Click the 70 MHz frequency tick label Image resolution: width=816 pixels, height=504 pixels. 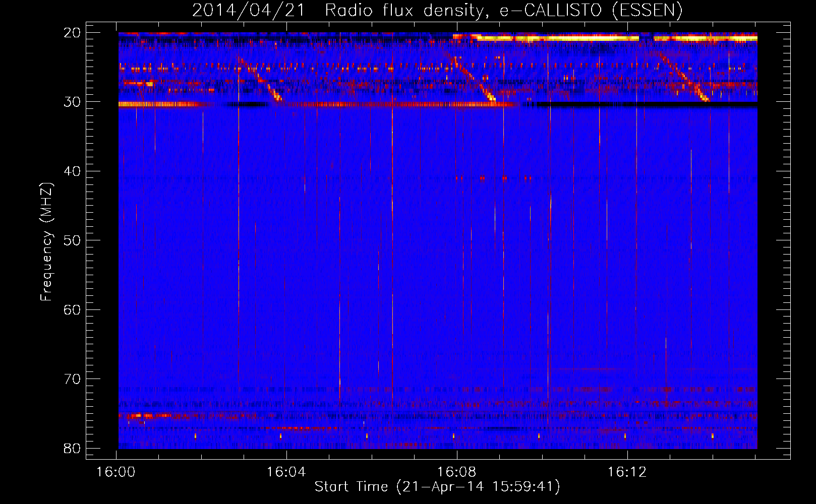(x=72, y=379)
